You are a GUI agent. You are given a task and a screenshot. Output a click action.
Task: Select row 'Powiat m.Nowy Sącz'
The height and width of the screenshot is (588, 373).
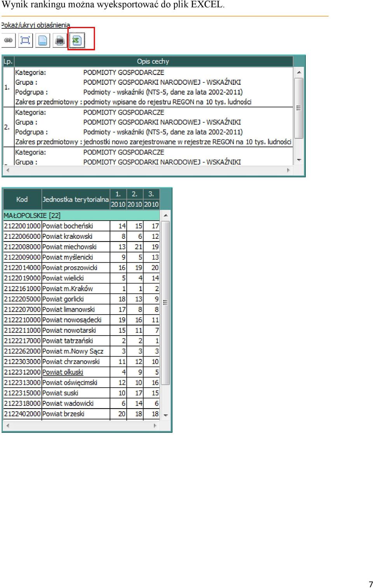pos(82,351)
